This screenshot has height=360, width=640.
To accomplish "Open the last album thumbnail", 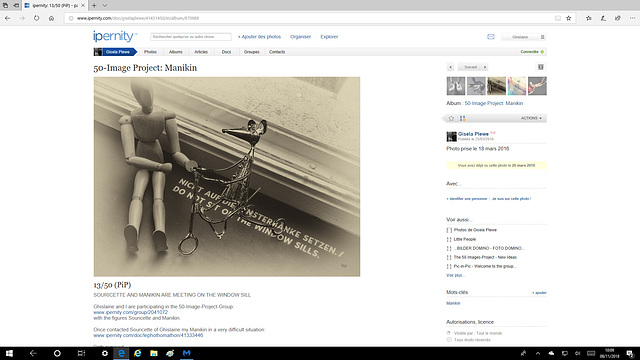I will (537, 86).
